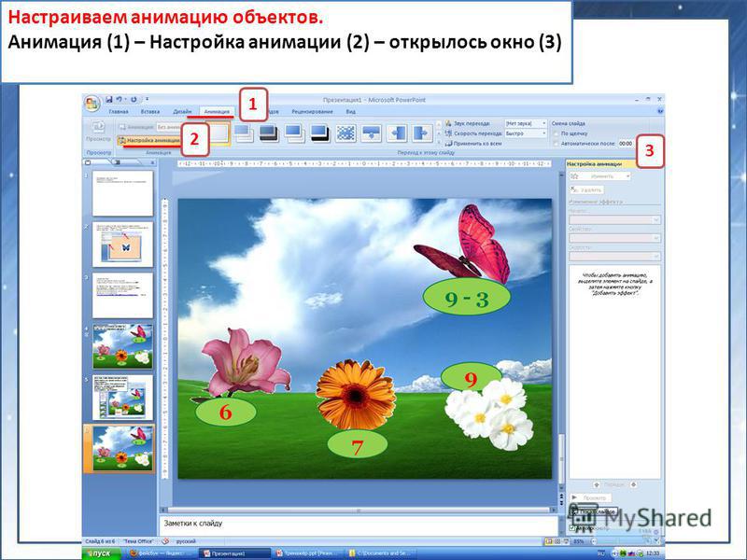Image resolution: width=747 pixels, height=560 pixels.
Task: Select the green oval labeled 9 - 3
Action: click(466, 298)
